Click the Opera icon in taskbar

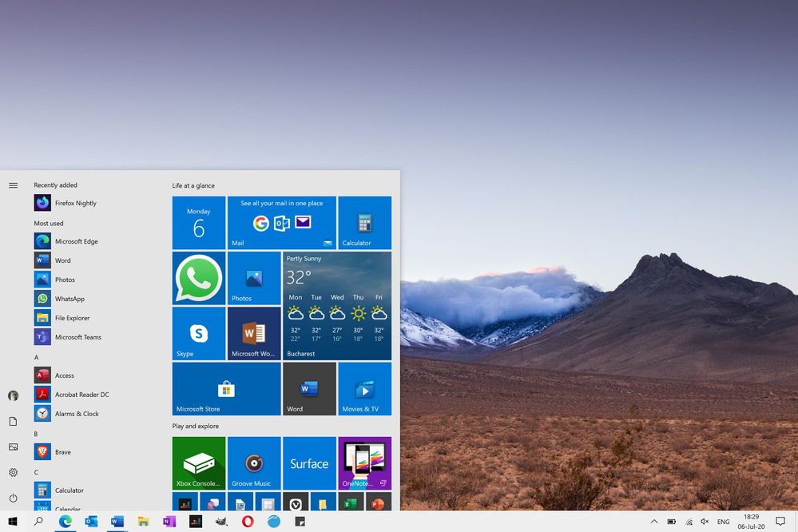[x=248, y=522]
